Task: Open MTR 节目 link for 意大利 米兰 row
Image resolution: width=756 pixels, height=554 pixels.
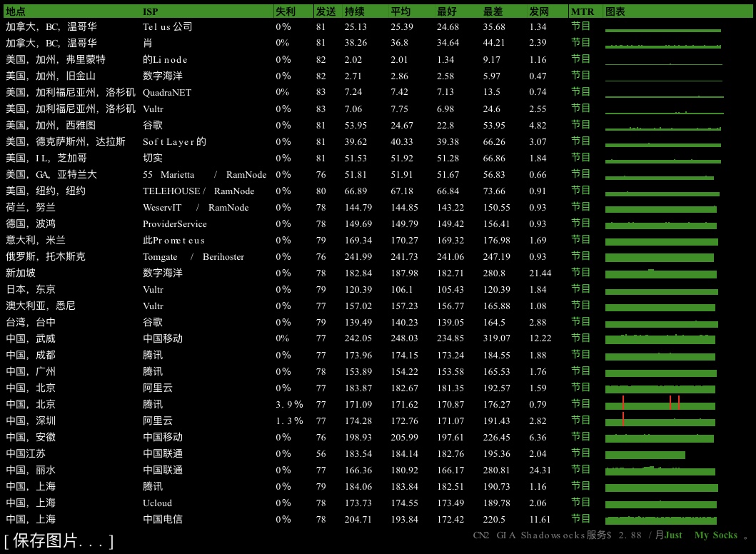Action: (580, 239)
